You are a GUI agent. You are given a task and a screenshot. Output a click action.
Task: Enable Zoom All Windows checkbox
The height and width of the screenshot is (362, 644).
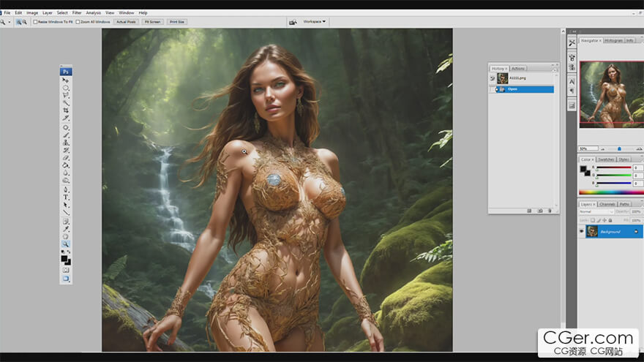(x=78, y=22)
